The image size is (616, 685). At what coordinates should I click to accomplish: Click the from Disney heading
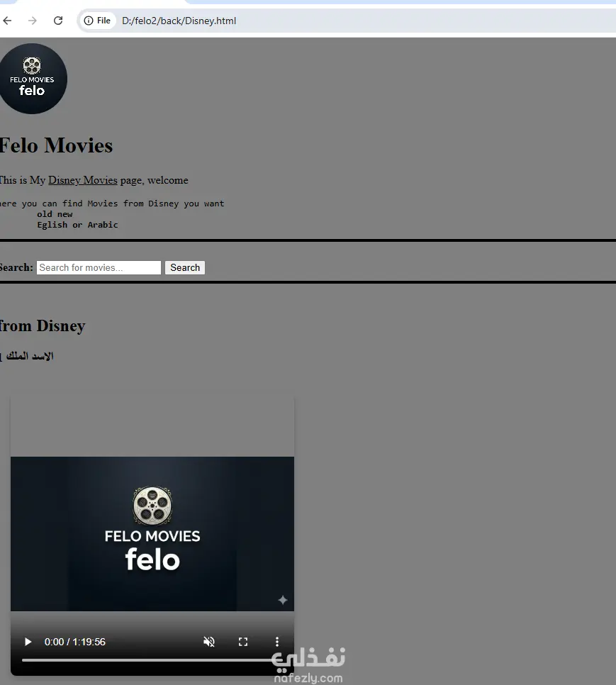[x=43, y=326]
